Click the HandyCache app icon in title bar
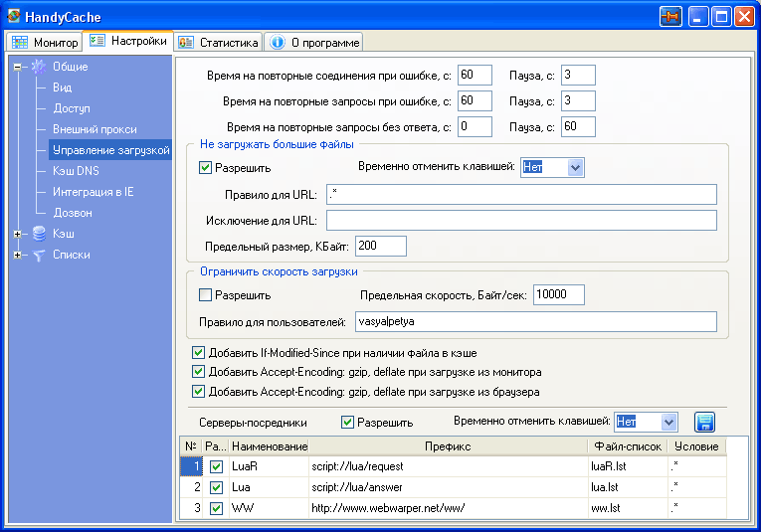 coord(14,16)
